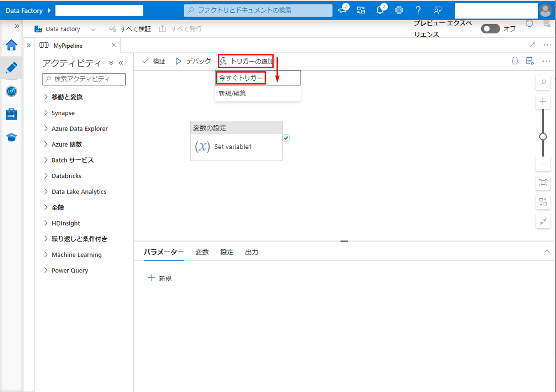This screenshot has height=392, width=556.
Task: Open the Author pencil icon in sidebar
Action: pos(11,68)
